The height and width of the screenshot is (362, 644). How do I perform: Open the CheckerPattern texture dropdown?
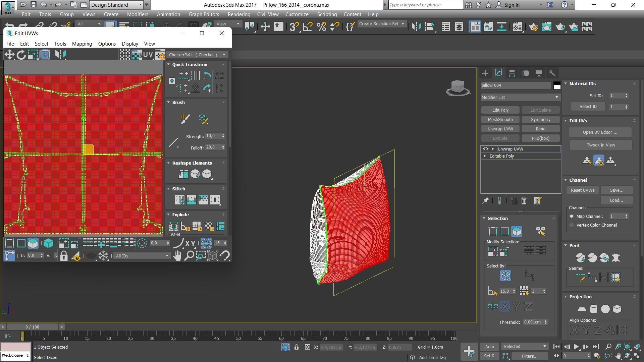[197, 55]
